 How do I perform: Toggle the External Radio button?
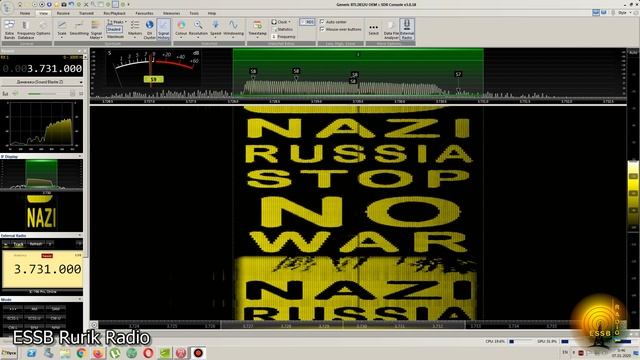click(407, 29)
